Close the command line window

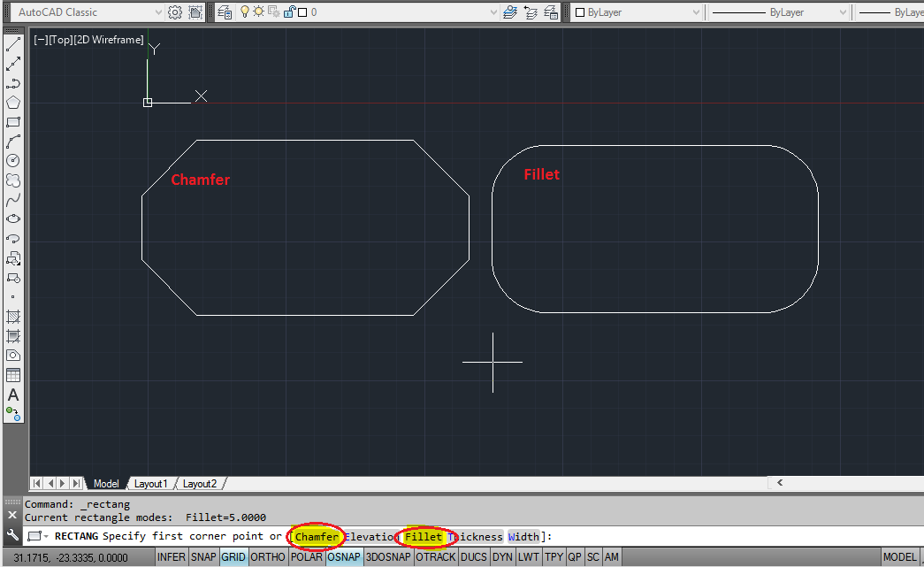coord(12,515)
